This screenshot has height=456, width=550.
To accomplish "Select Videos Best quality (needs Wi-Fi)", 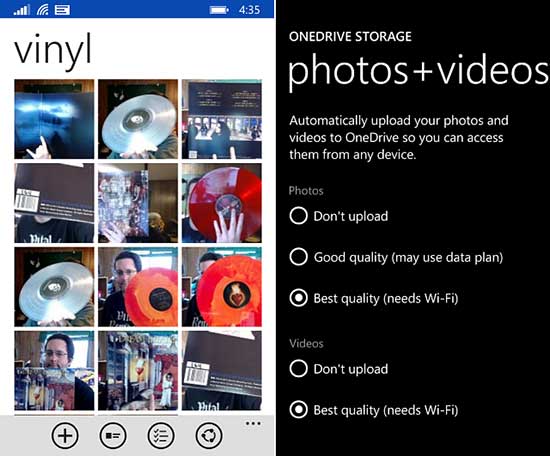I will click(374, 410).
